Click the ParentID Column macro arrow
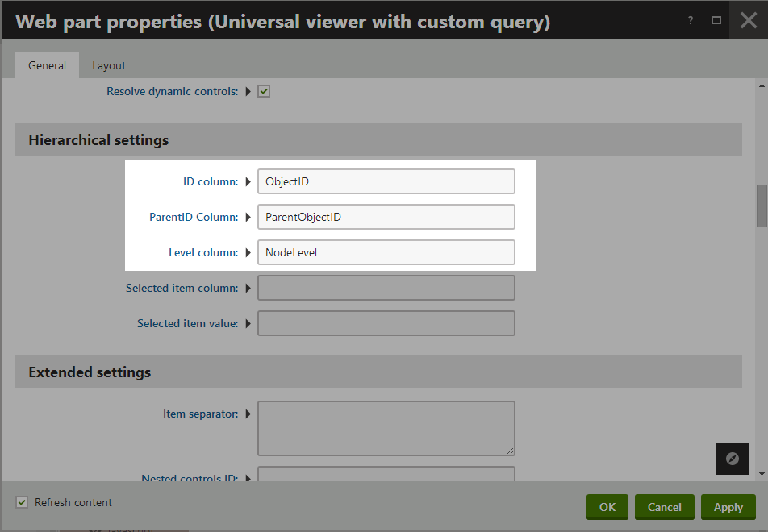This screenshot has height=532, width=768. [248, 218]
